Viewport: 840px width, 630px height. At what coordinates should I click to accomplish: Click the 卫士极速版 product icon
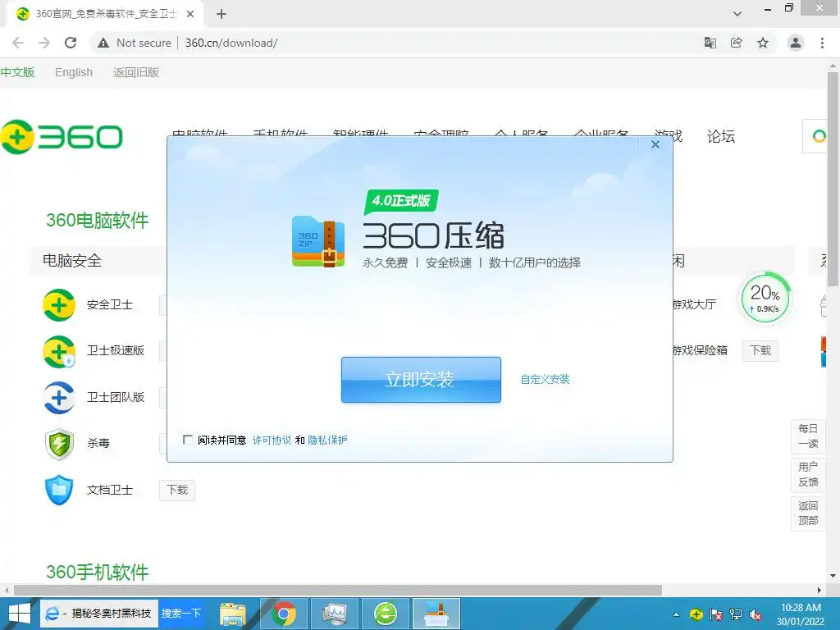(59, 351)
